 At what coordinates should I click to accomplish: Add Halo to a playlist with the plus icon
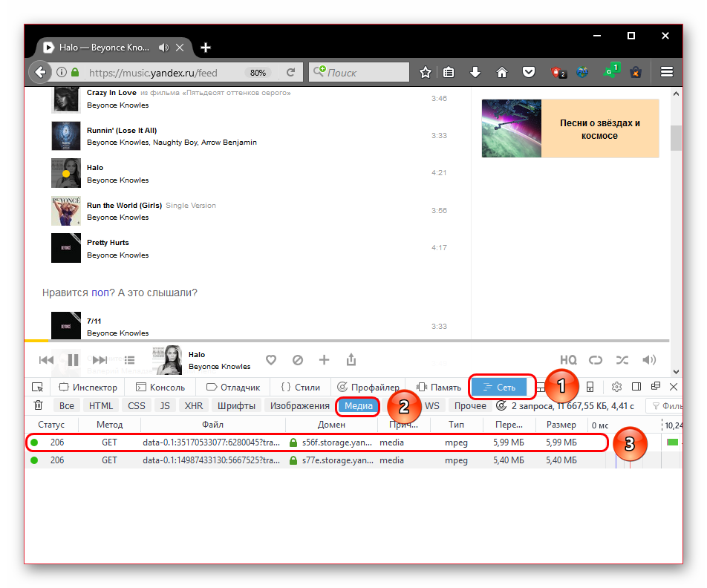(x=325, y=360)
